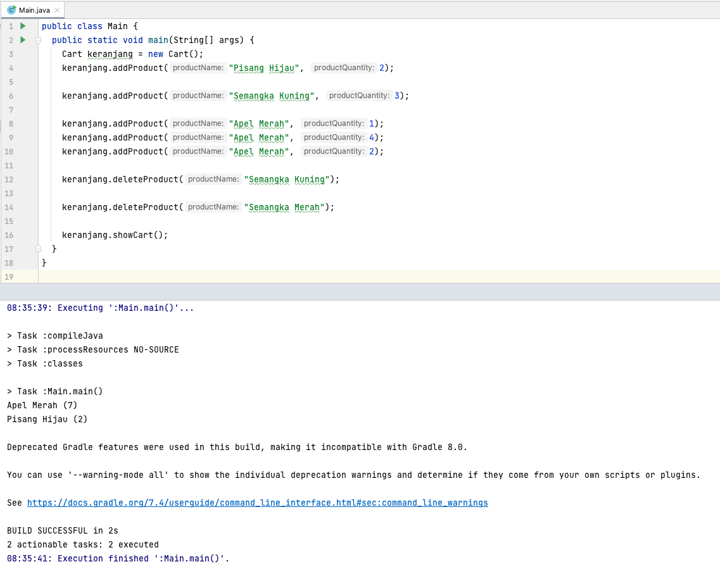
Task: Click the showCart() call on line 16
Action: (136, 235)
